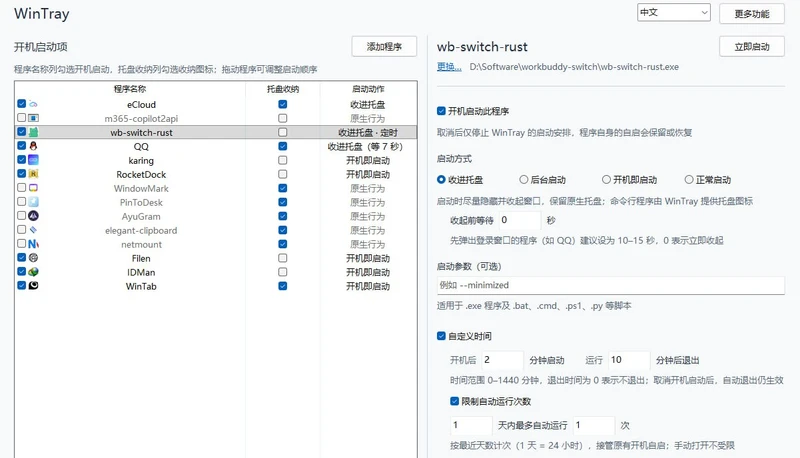The width and height of the screenshot is (800, 458).
Task: Click the elegant-clipboard program icon
Action: (x=33, y=230)
